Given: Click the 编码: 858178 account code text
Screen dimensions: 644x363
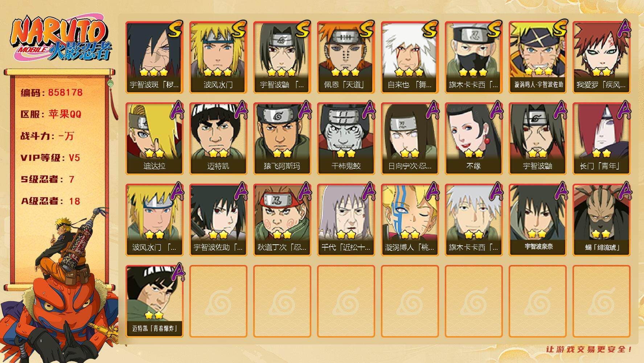Looking at the screenshot, I should click(52, 93).
